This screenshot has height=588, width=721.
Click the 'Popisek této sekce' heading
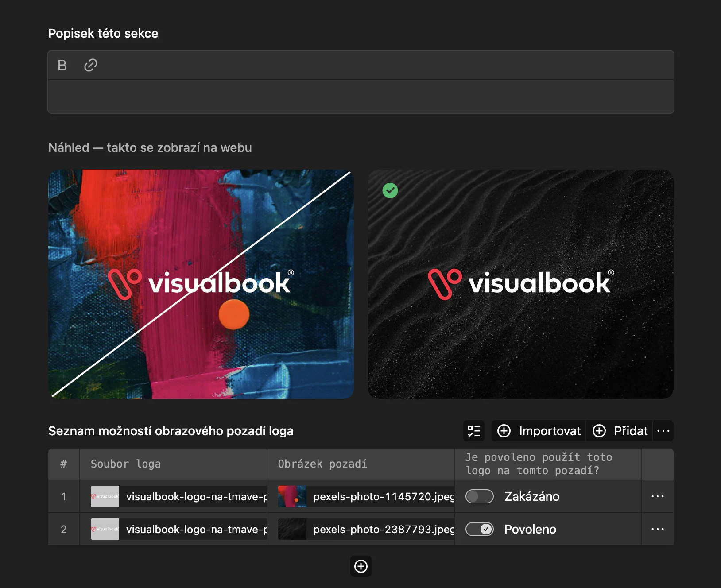coord(103,33)
